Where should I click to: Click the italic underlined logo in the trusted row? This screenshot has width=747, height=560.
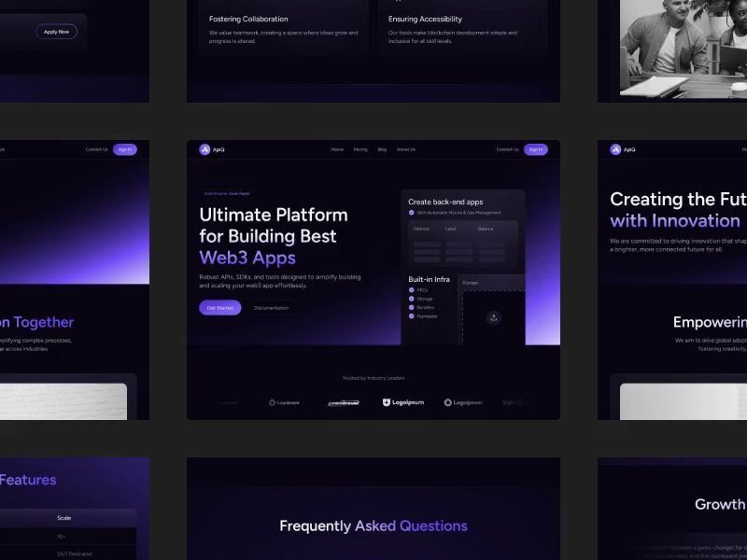(344, 403)
